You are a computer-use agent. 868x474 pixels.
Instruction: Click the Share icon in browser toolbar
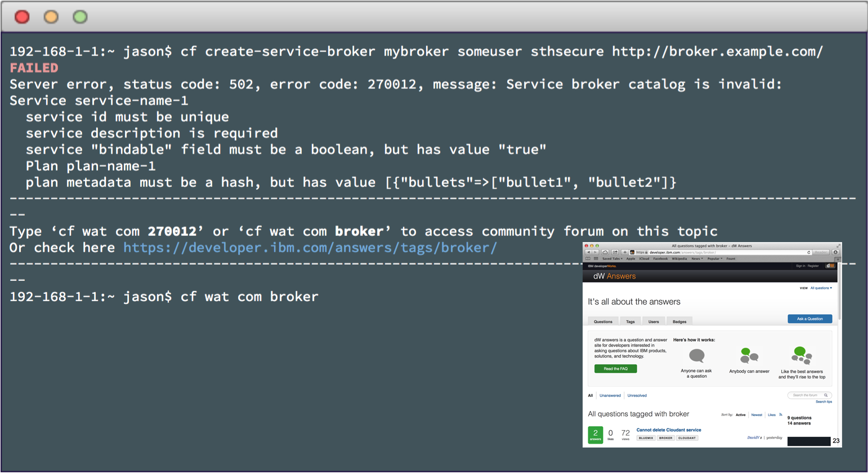coord(615,252)
